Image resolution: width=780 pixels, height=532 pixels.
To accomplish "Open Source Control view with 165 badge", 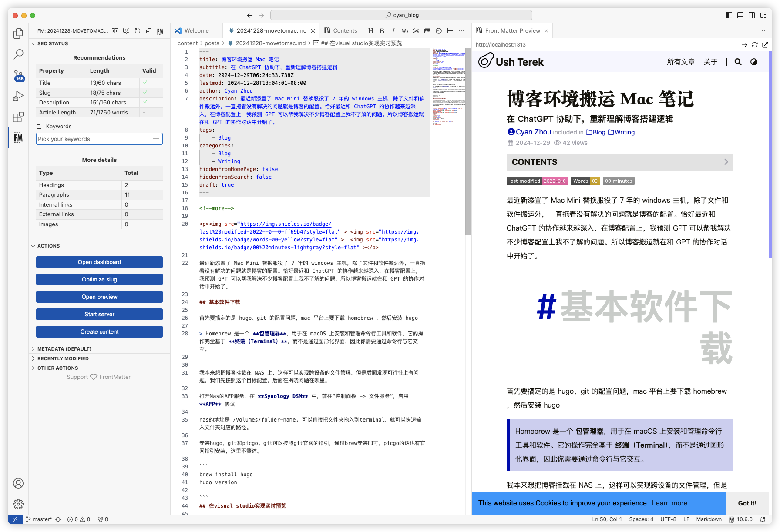I will [18, 76].
